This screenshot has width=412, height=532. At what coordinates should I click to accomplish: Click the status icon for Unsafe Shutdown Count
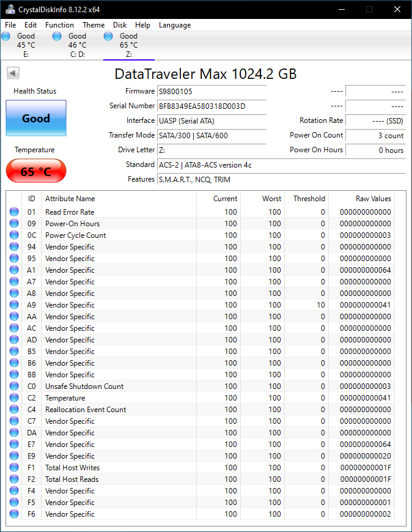click(14, 386)
